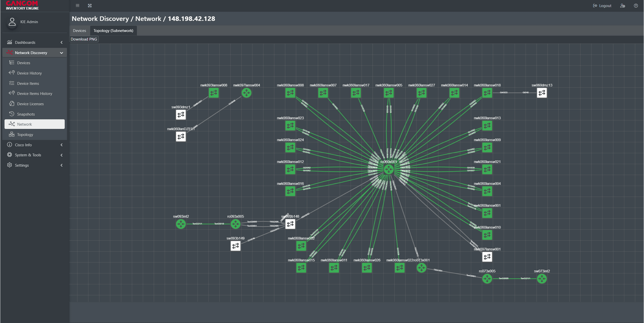This screenshot has height=323, width=644.
Task: Select the Topology icon in the sidebar
Action: point(11,134)
